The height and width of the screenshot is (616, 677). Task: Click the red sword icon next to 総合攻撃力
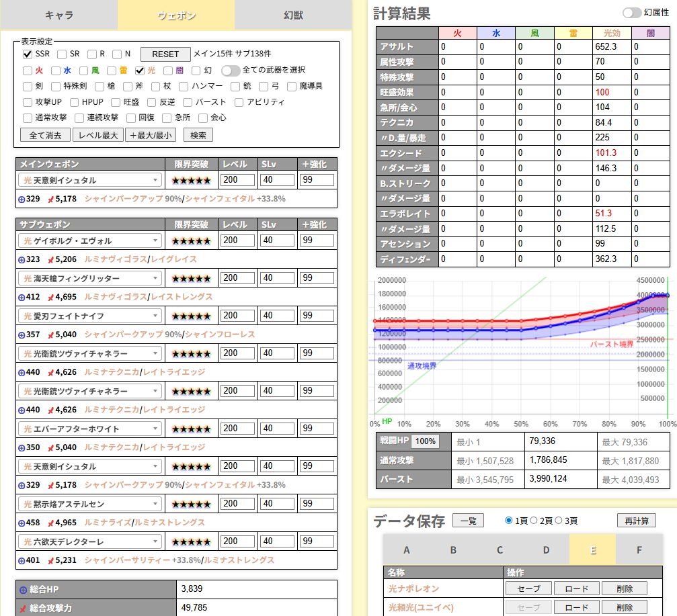click(x=23, y=609)
